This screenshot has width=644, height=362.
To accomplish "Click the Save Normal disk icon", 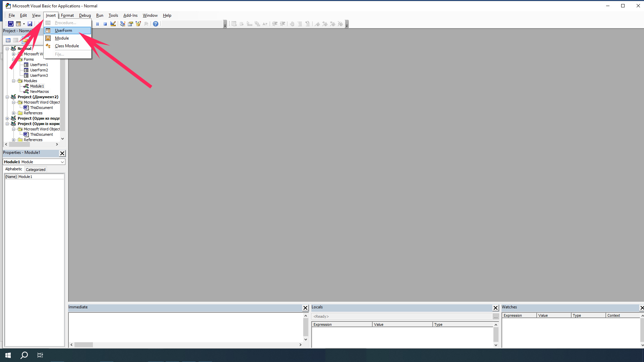I will [x=30, y=24].
